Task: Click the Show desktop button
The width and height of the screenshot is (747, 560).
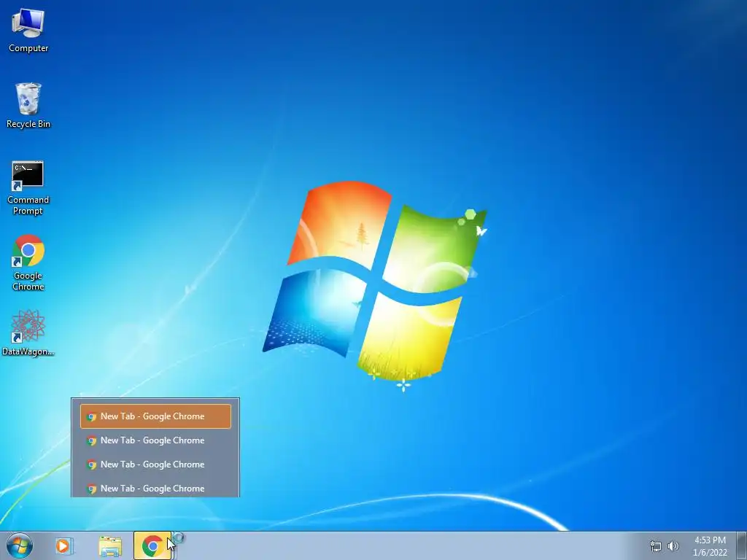Action: [741, 545]
